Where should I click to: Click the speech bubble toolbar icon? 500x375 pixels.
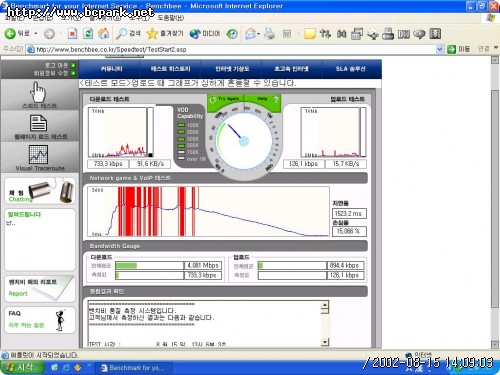419,34
